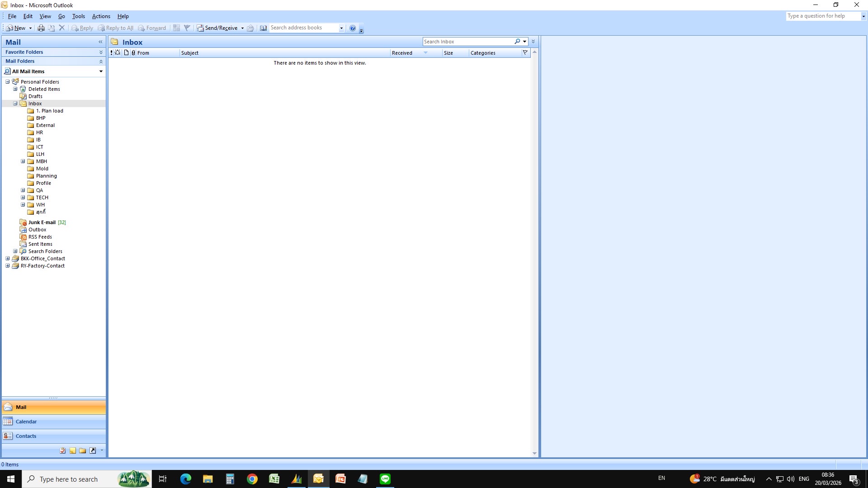The image size is (868, 488).
Task: Open Folder List icon in navigation pane
Action: click(x=83, y=450)
